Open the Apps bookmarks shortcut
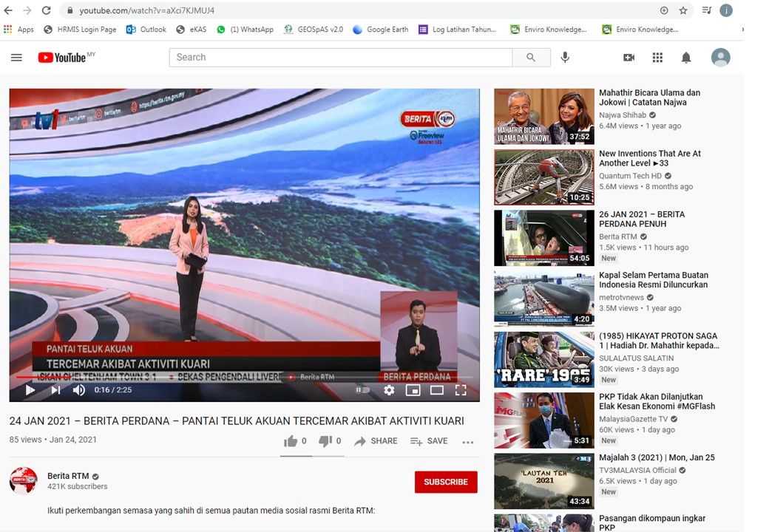769x532 pixels. 18,30
